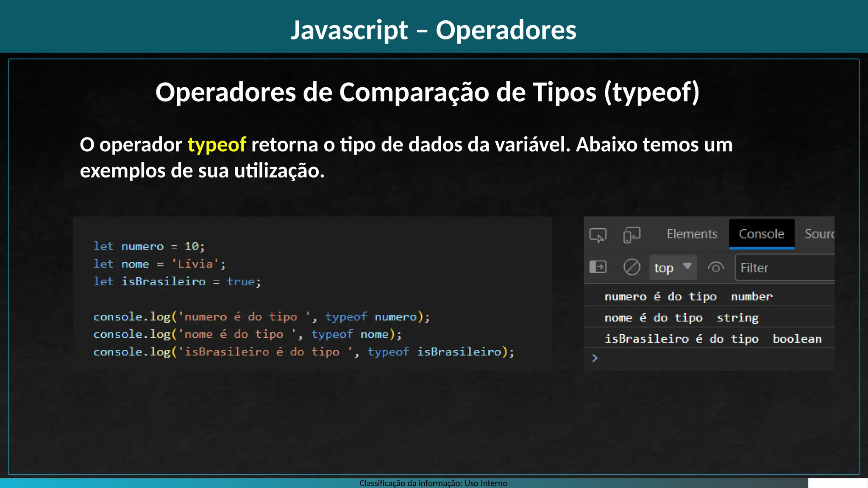Image resolution: width=868 pixels, height=488 pixels.
Task: Click the console.log line with typeof nome
Action: (248, 334)
